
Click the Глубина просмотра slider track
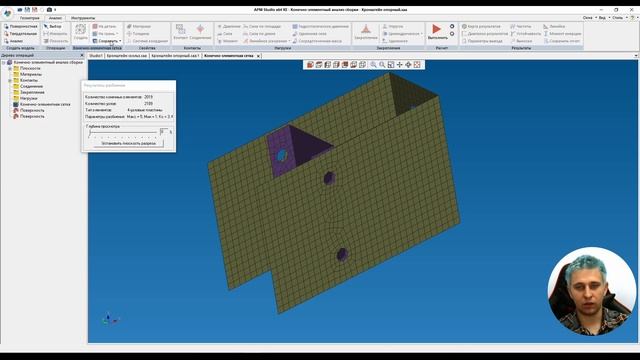tap(123, 132)
